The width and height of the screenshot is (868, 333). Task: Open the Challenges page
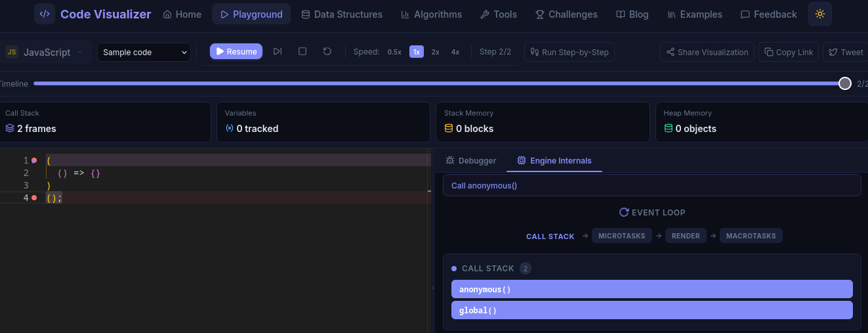(567, 14)
